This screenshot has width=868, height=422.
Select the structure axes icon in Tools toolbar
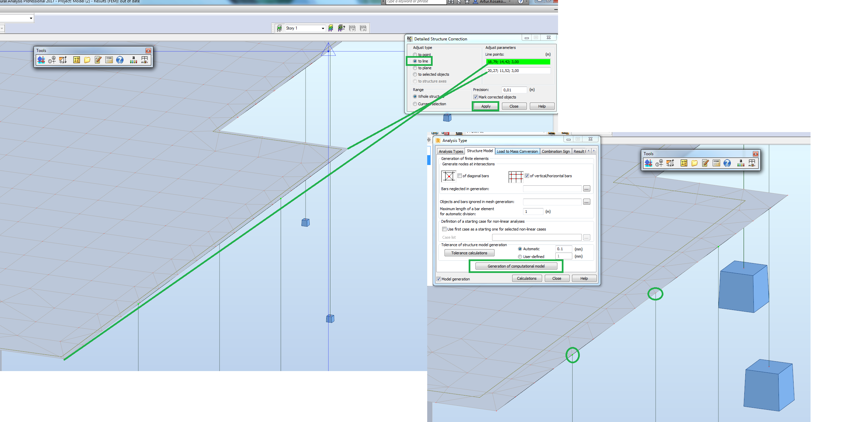pyautogui.click(x=41, y=60)
